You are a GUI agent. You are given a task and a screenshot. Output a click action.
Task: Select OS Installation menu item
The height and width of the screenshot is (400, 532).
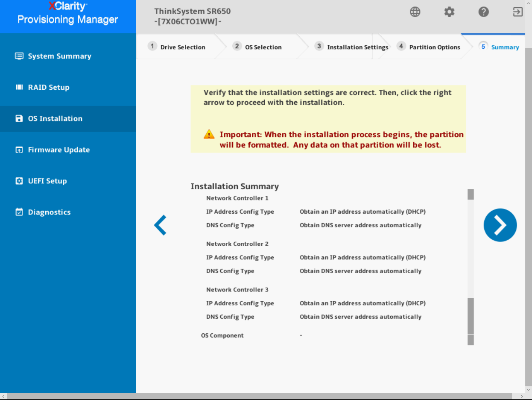click(x=68, y=118)
